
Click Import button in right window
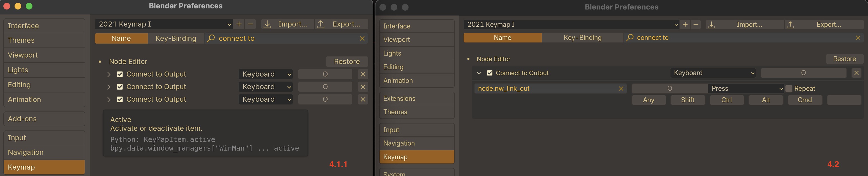745,25
